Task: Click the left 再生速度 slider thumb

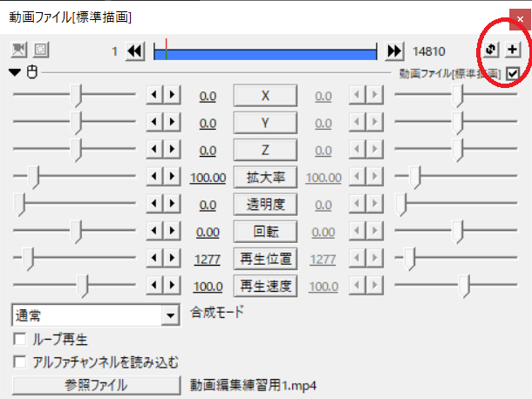Action: coord(83,286)
